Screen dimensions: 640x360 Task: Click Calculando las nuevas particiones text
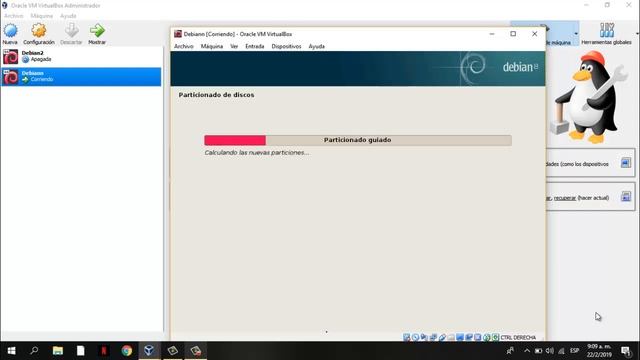(x=256, y=152)
